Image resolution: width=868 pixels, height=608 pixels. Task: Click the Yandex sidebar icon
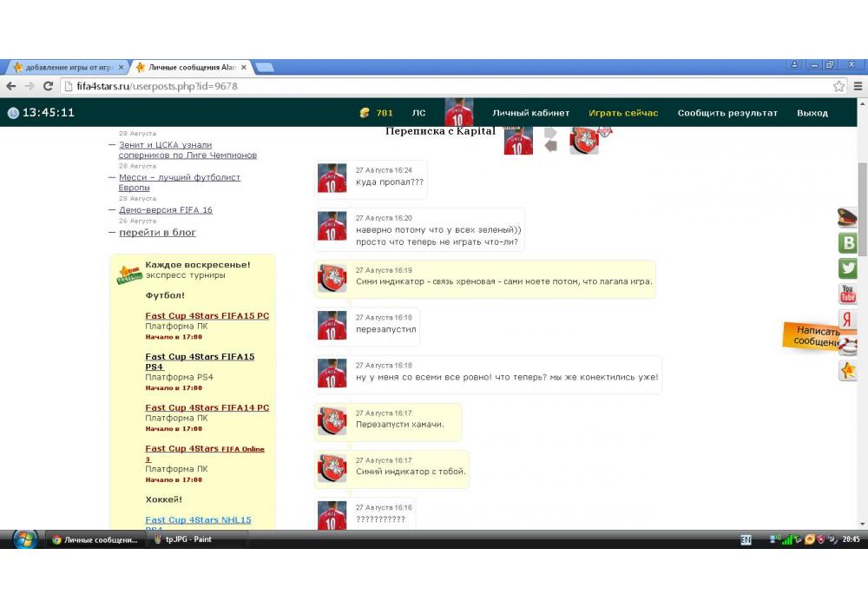coord(847,321)
